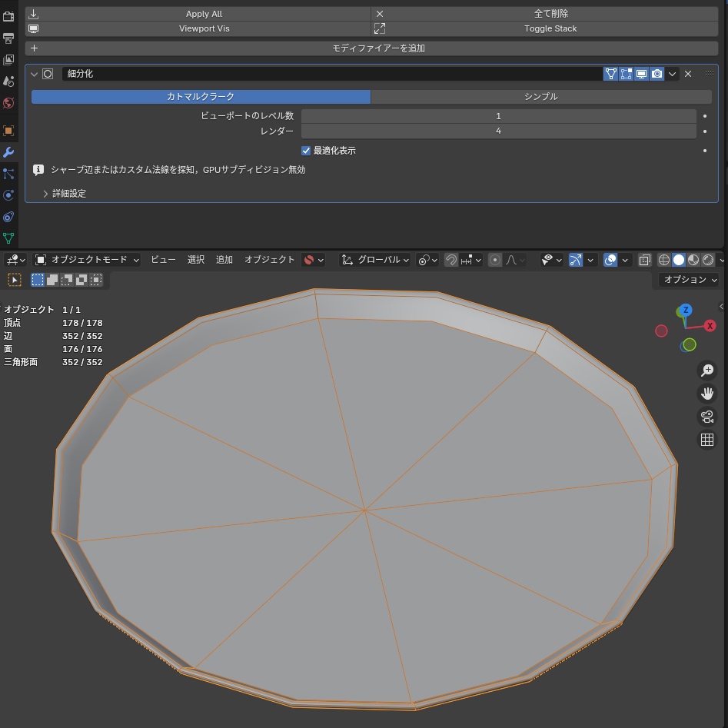
Task: Toggle the 最適化表示 checkbox
Action: pyautogui.click(x=306, y=150)
